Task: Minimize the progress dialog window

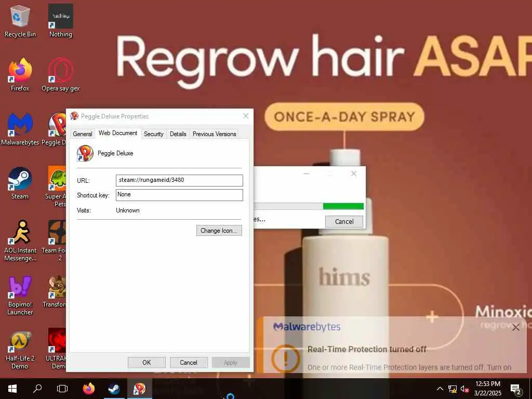Action: 307,174
